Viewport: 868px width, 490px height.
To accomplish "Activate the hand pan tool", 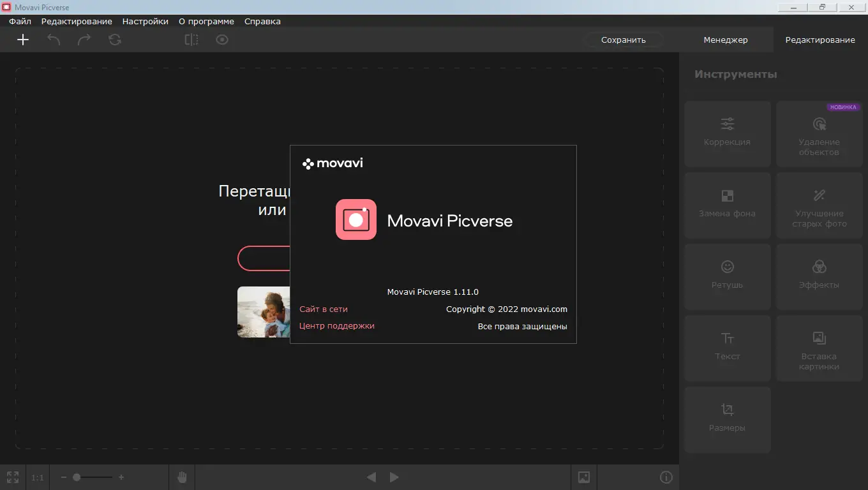I will 182,477.
